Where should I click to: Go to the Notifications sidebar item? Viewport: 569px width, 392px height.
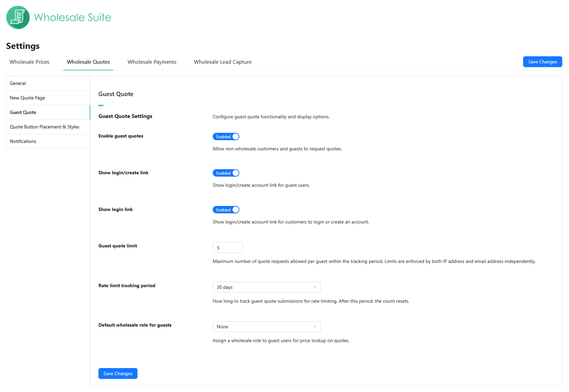tap(23, 141)
